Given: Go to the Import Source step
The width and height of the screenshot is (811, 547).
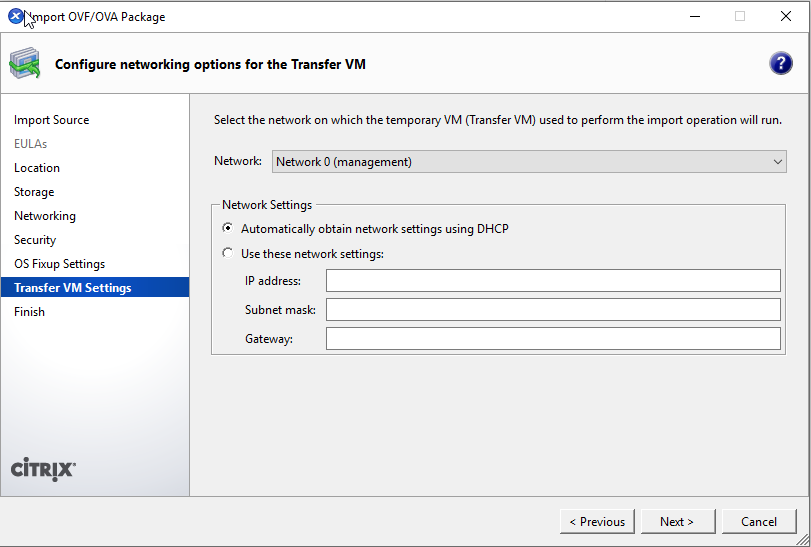Looking at the screenshot, I should 51,120.
